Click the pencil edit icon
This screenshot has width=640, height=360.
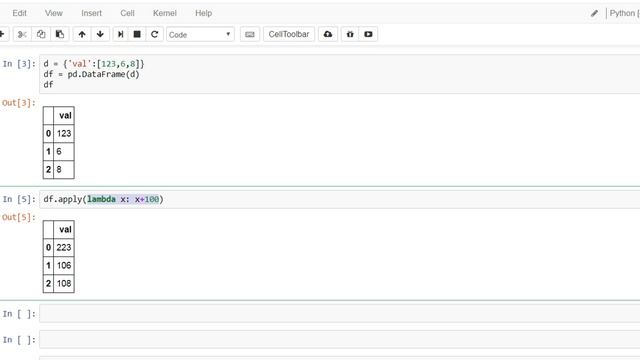594,13
